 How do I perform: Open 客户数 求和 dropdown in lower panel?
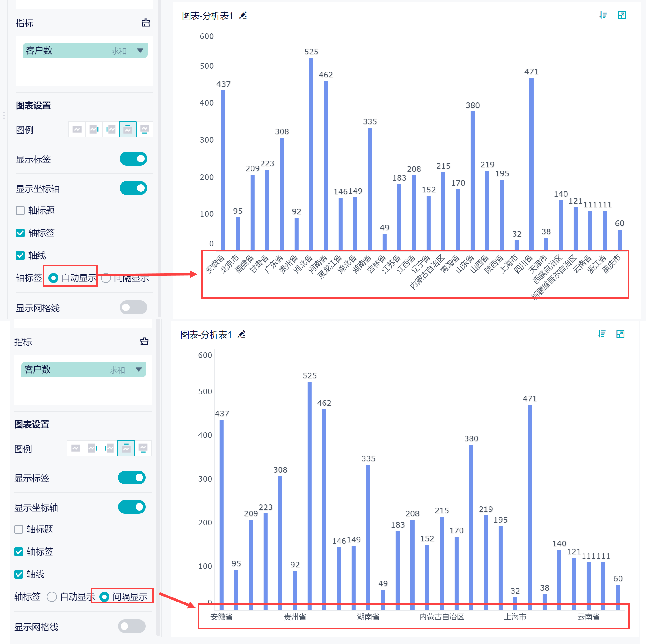point(138,369)
